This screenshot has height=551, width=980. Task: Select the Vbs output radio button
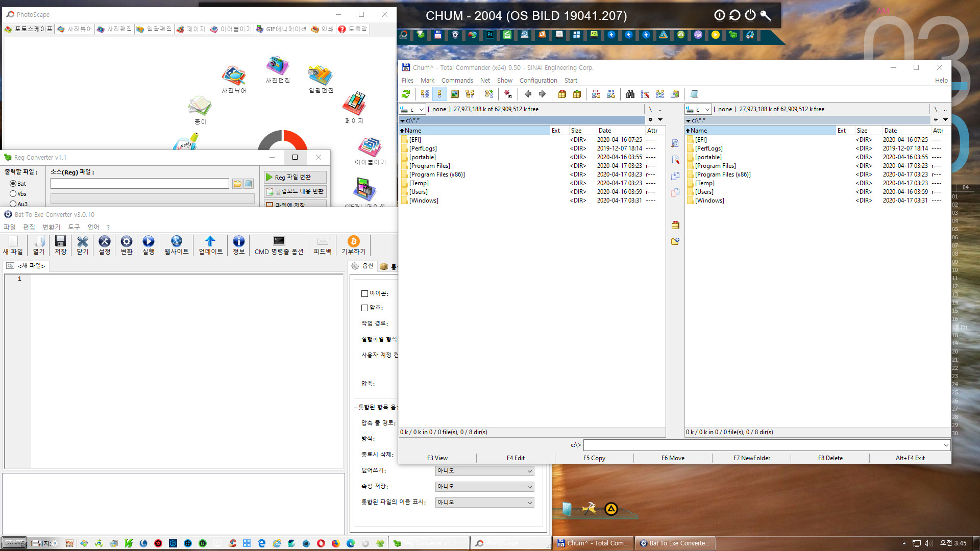[13, 194]
